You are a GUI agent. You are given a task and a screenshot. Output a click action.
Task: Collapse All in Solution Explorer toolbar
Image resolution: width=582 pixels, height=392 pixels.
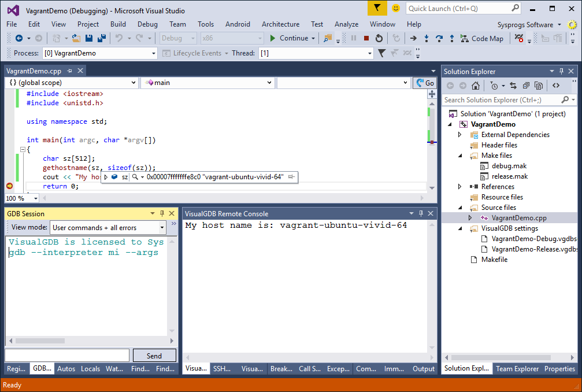coord(526,86)
